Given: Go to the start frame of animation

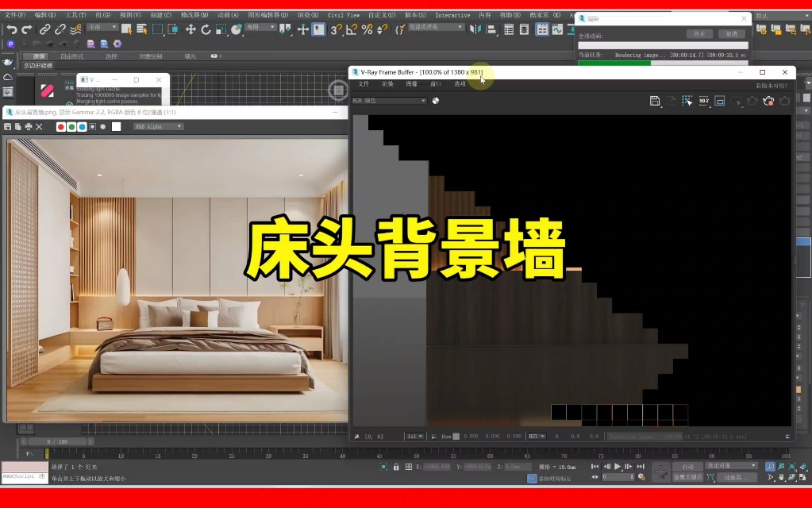Looking at the screenshot, I should tap(595, 467).
